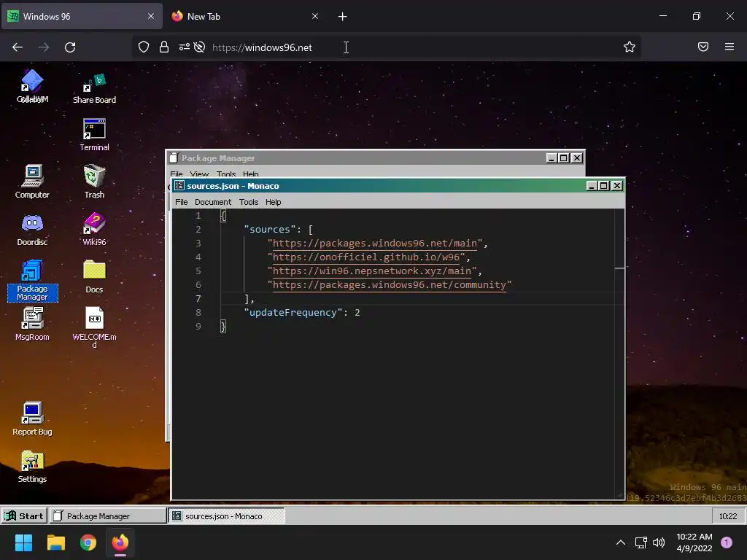Image resolution: width=747 pixels, height=560 pixels.
Task: Open the volume speaker tray icon
Action: [659, 542]
